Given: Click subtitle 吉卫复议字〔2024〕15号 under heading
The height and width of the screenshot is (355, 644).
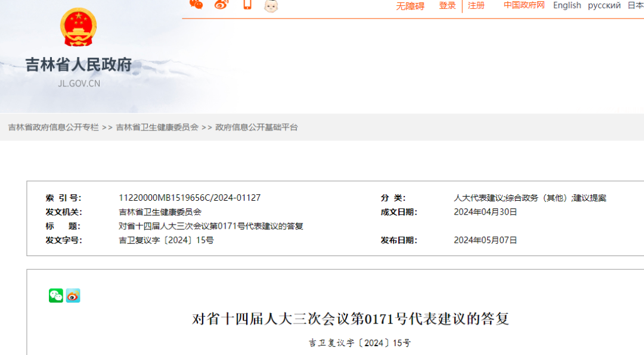Looking at the screenshot, I should coord(360,342).
